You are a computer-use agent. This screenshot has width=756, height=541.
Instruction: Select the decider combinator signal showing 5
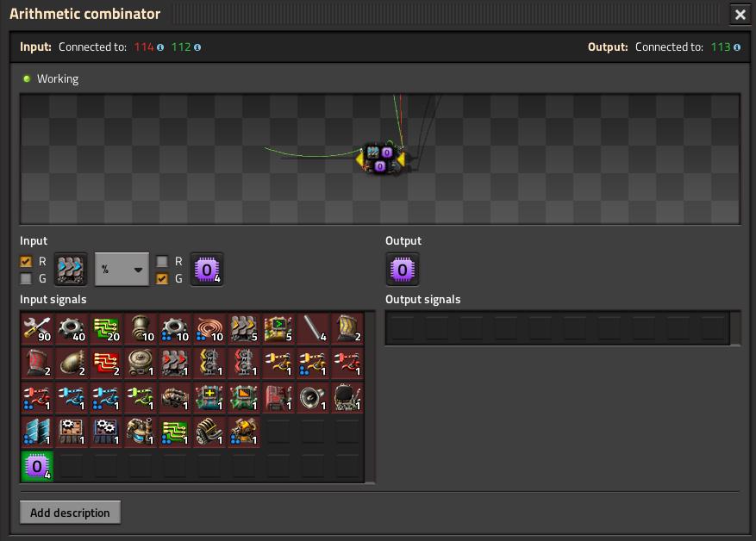click(279, 329)
